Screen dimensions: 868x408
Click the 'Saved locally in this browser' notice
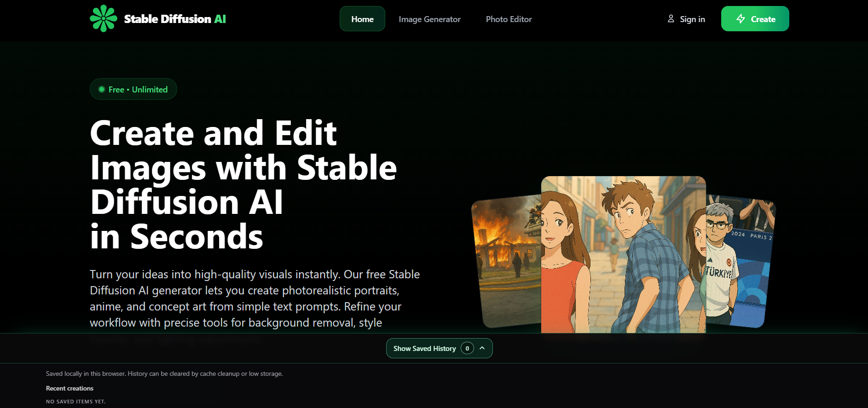tap(164, 374)
